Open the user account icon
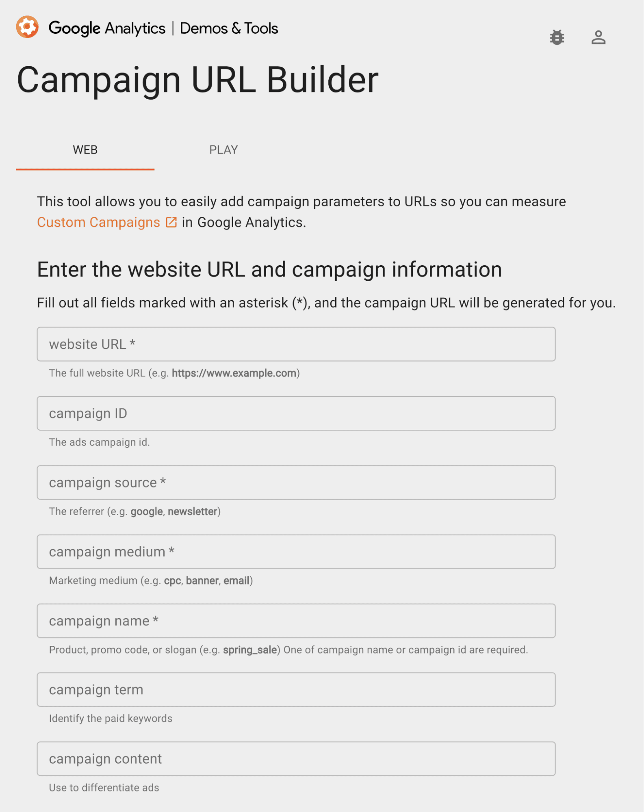This screenshot has width=644, height=812. coord(598,37)
